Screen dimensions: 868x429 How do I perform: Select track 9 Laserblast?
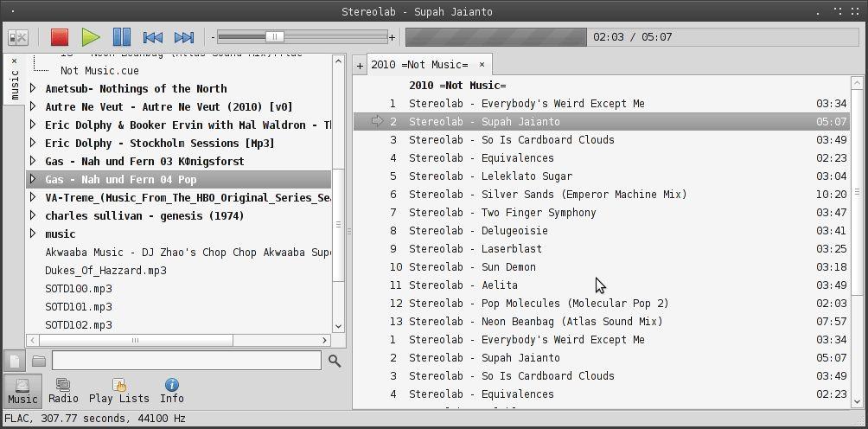601,248
